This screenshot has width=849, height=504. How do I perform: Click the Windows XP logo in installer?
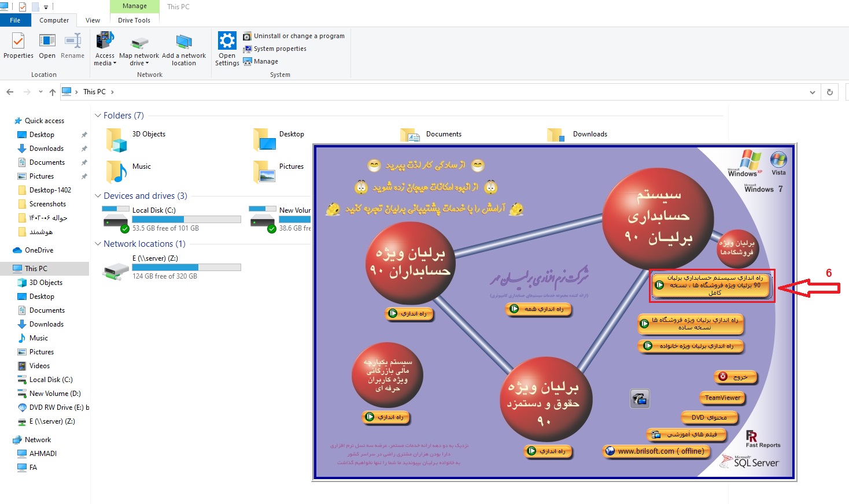745,164
